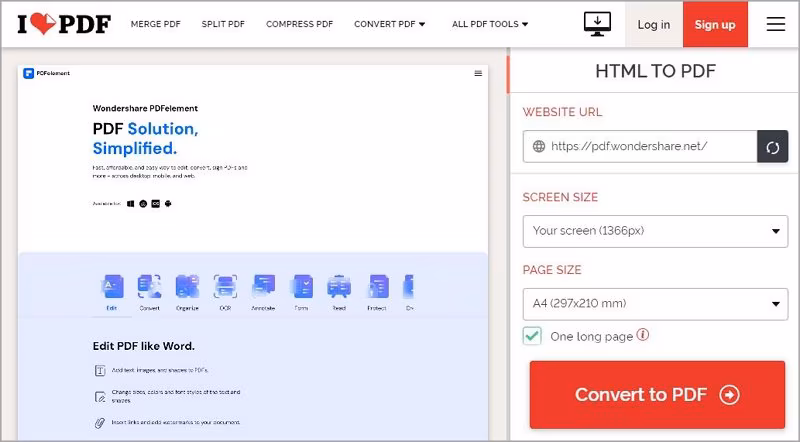Click the One long page info icon
The image size is (800, 442).
pos(643,335)
